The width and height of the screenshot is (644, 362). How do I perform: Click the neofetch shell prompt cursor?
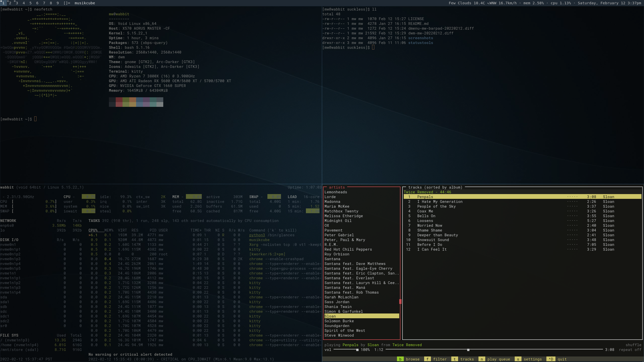tap(35, 119)
